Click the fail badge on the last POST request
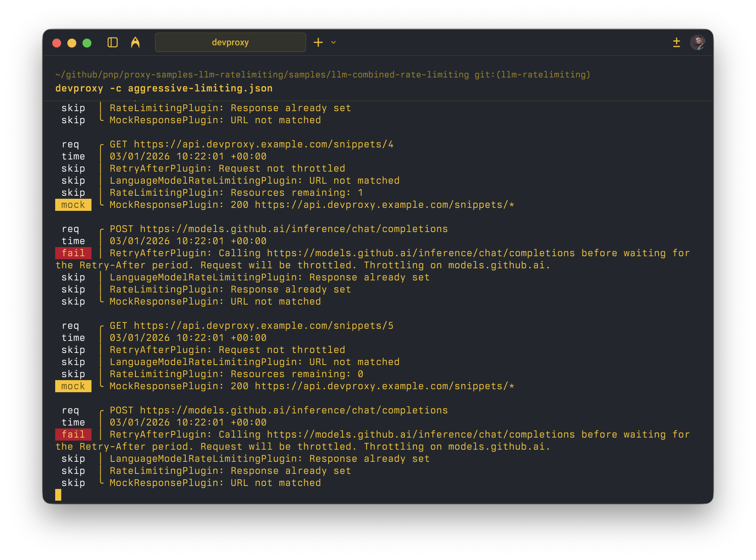 point(73,434)
